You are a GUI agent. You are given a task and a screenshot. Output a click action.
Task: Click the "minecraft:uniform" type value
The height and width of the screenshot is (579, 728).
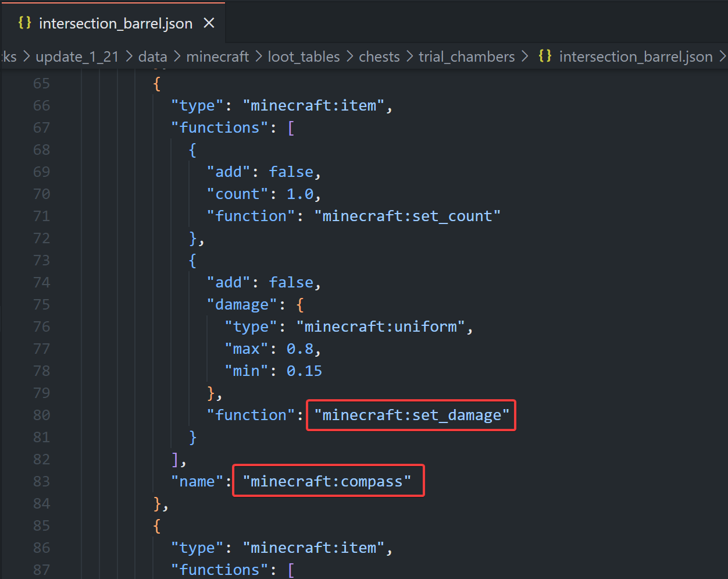[x=384, y=326]
